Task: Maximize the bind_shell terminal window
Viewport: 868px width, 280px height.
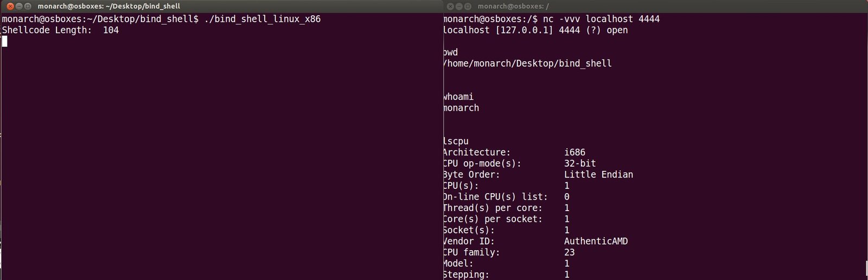Action: [x=28, y=6]
